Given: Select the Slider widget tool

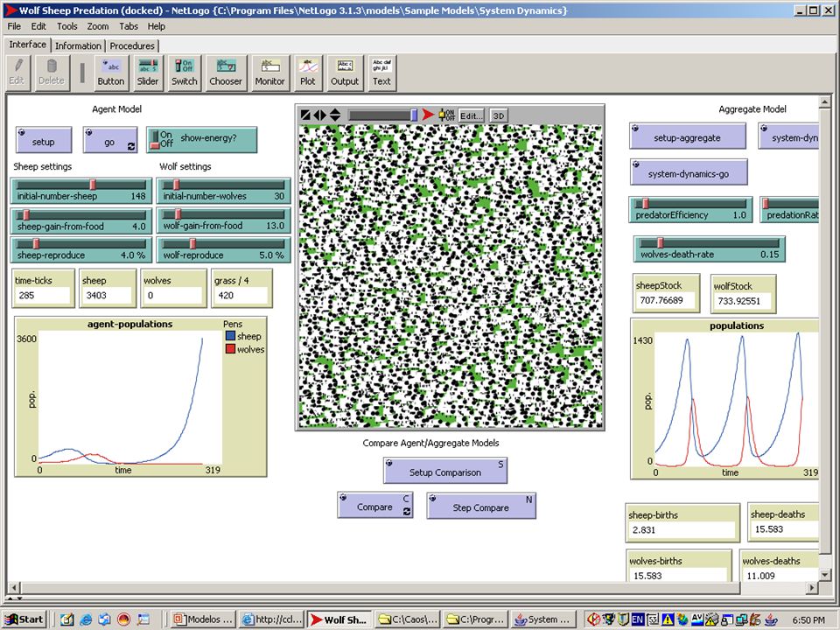Looking at the screenshot, I should pos(147,73).
